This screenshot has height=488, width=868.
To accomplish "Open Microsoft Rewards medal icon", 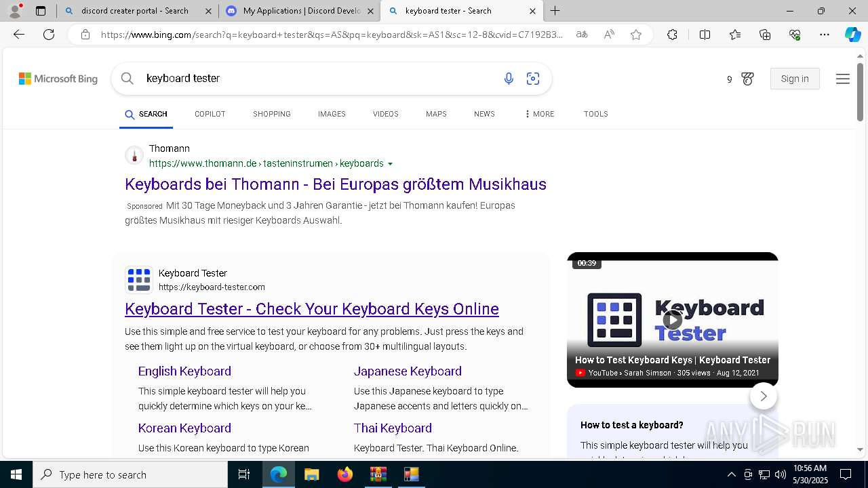I will 747,79.
